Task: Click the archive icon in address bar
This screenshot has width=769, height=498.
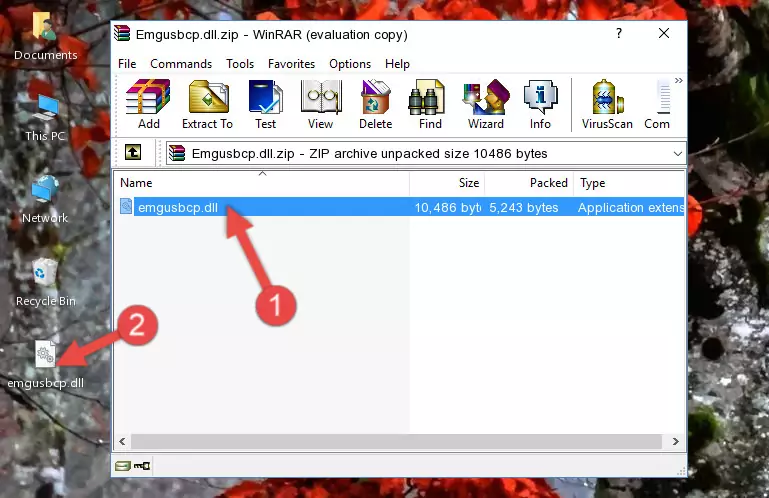Action: 177,154
